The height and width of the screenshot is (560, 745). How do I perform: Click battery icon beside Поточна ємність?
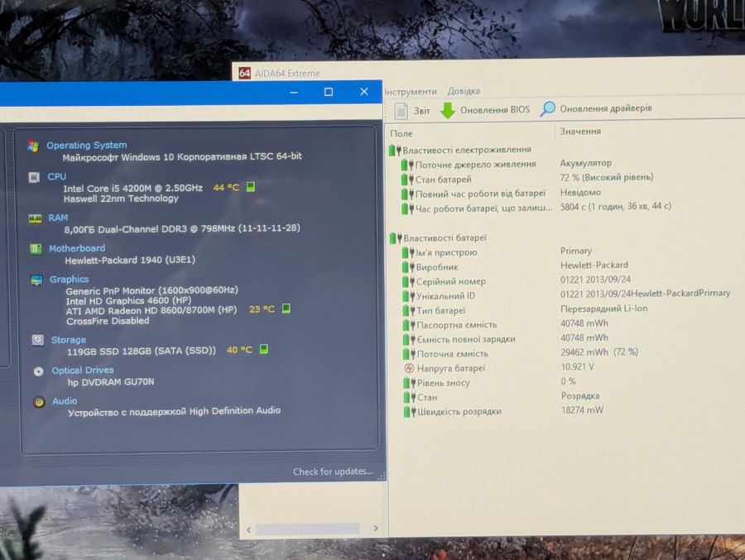410,354
